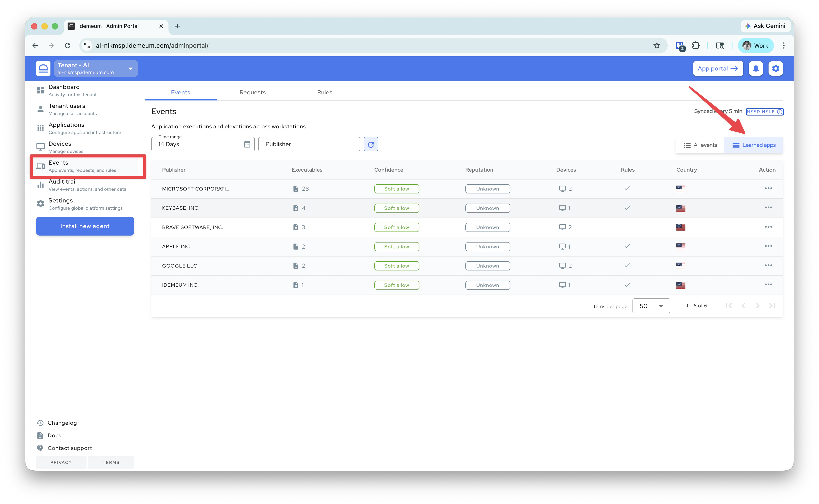Open action menu for KEYBASE, INC. row
Image resolution: width=819 pixels, height=504 pixels.
768,208
